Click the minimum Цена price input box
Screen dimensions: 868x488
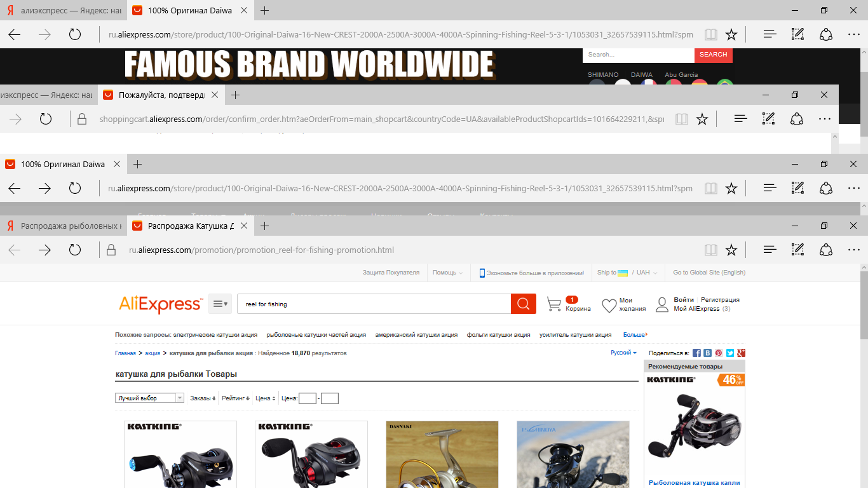pos(308,398)
